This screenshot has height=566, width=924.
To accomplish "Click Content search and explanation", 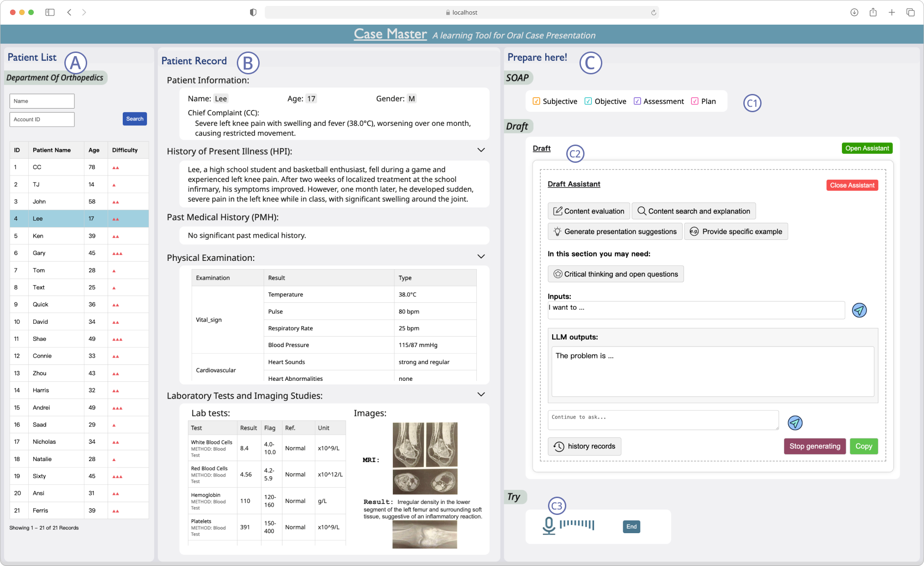I will (694, 211).
